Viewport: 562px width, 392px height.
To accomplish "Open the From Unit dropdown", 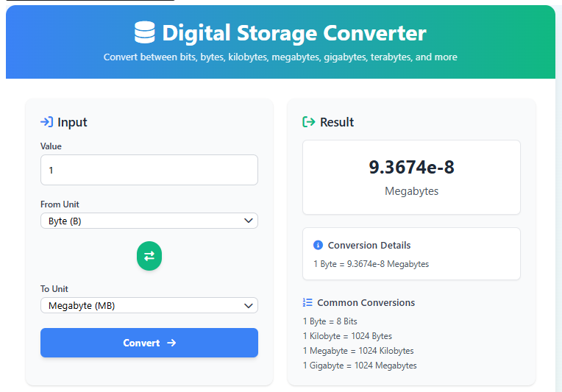I will click(149, 221).
